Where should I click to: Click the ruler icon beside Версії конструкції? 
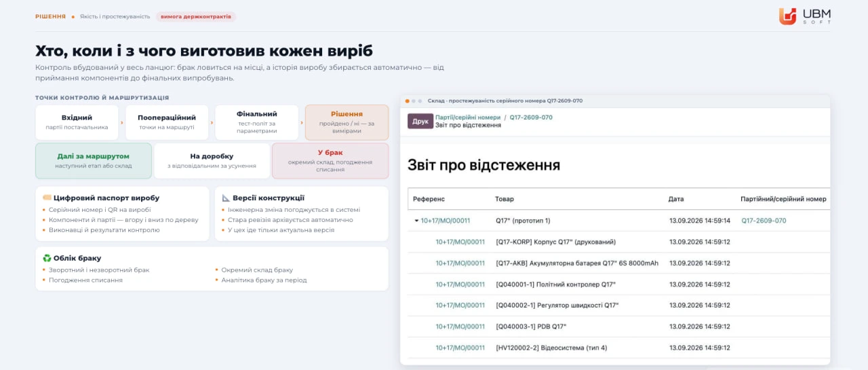click(x=226, y=198)
